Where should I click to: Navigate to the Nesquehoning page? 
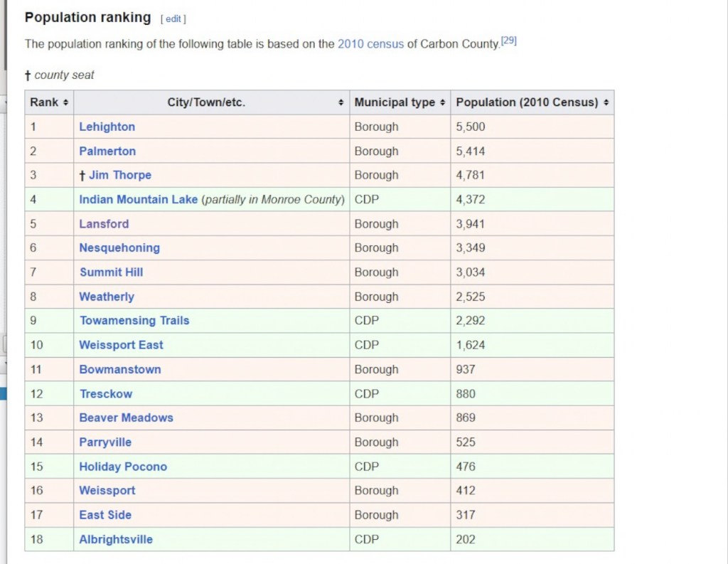pos(119,248)
